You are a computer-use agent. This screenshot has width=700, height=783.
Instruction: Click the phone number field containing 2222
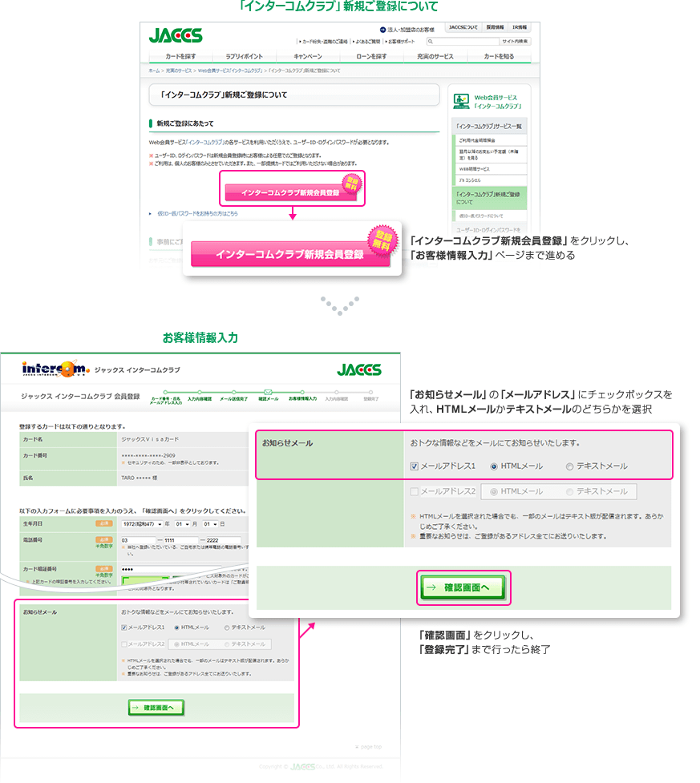pos(224,540)
